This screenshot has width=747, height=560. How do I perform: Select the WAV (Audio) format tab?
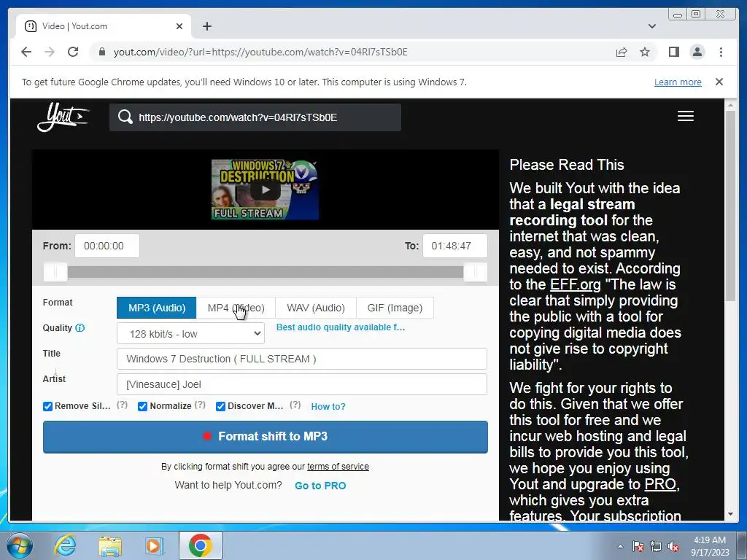coord(316,308)
